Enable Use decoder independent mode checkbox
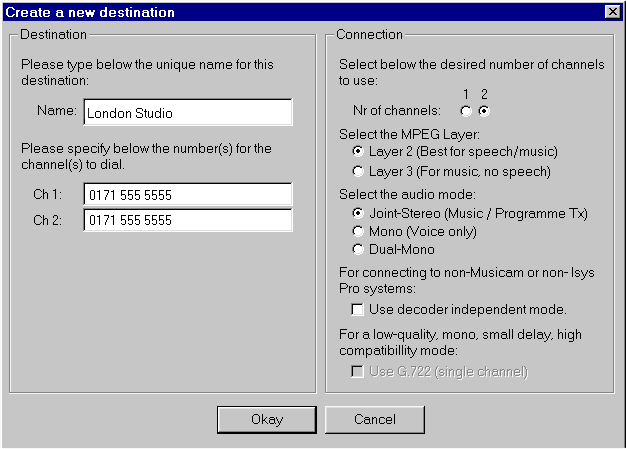This screenshot has width=626, height=449. pyautogui.click(x=358, y=309)
